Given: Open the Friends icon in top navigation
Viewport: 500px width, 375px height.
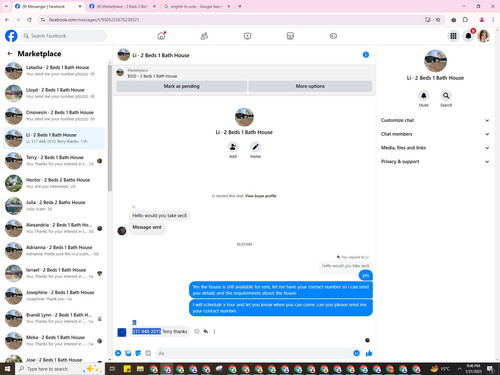Looking at the screenshot, I should pos(204,36).
